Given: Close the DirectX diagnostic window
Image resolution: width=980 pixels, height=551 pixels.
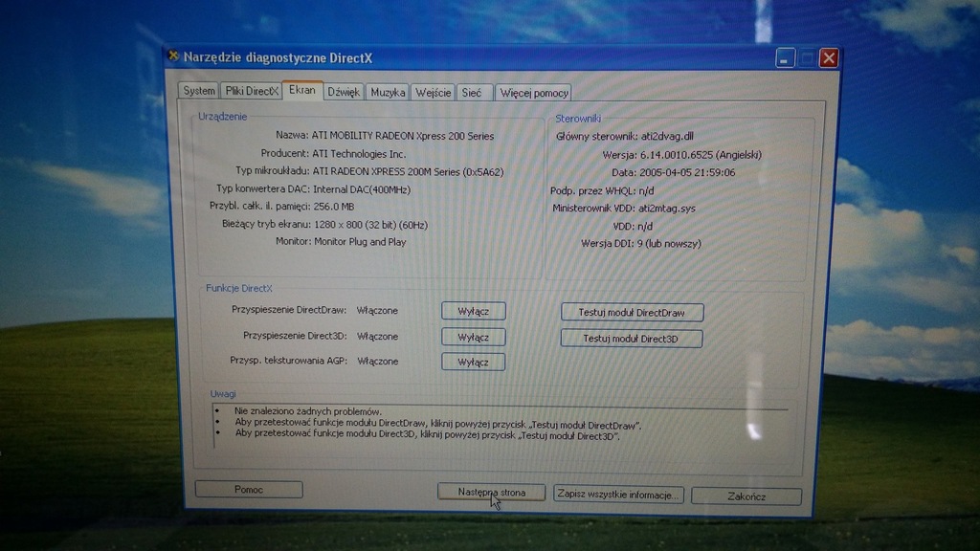Looking at the screenshot, I should pos(829,58).
